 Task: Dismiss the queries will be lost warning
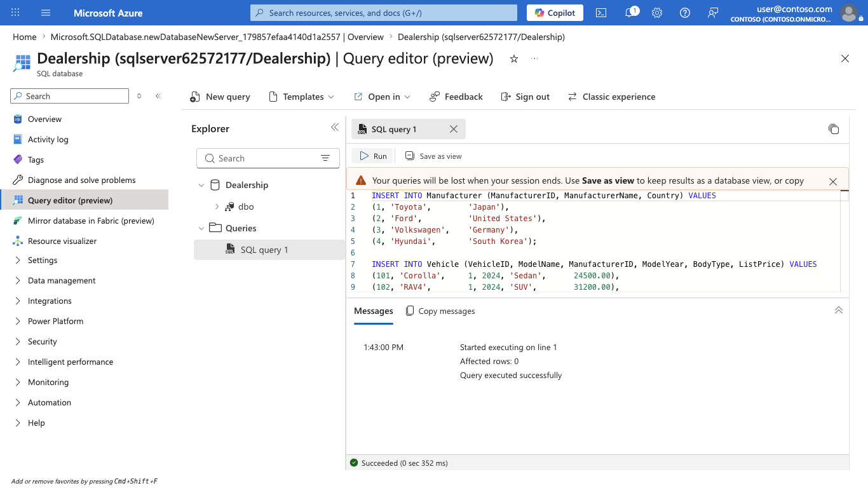833,181
